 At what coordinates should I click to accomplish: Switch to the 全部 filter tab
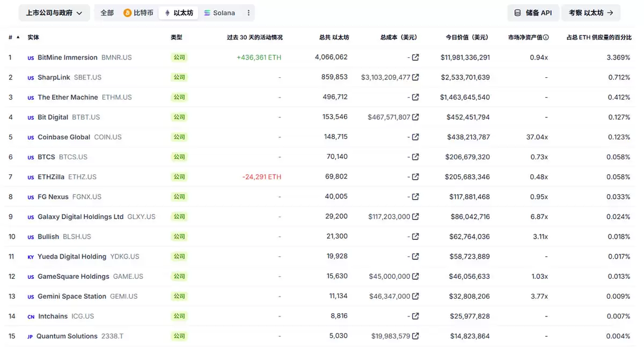(106, 12)
